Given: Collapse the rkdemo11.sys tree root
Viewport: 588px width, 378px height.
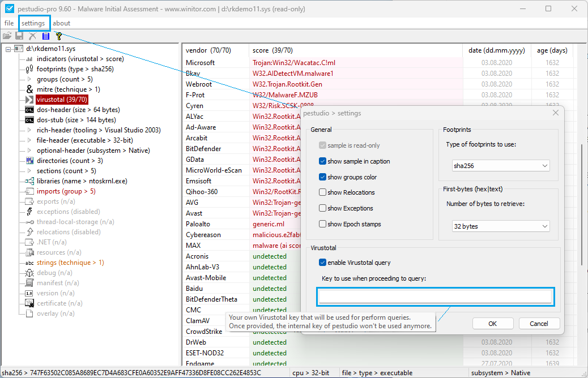Looking at the screenshot, I should coord(7,49).
